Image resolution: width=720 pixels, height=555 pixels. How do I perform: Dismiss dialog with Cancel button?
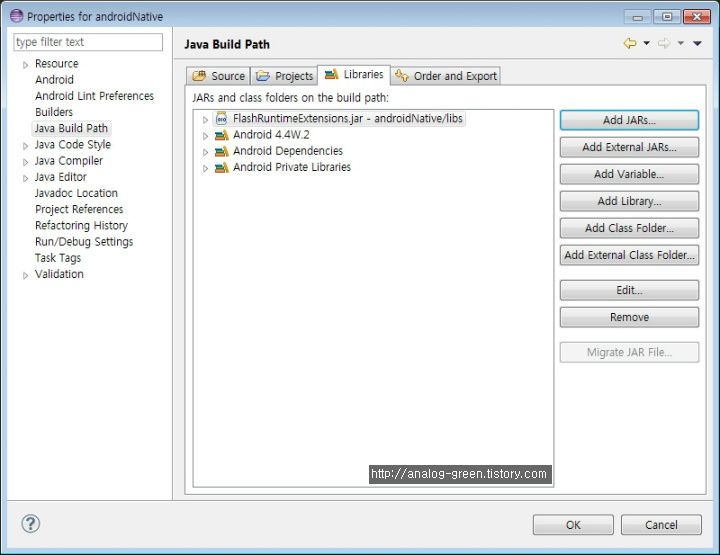661,525
